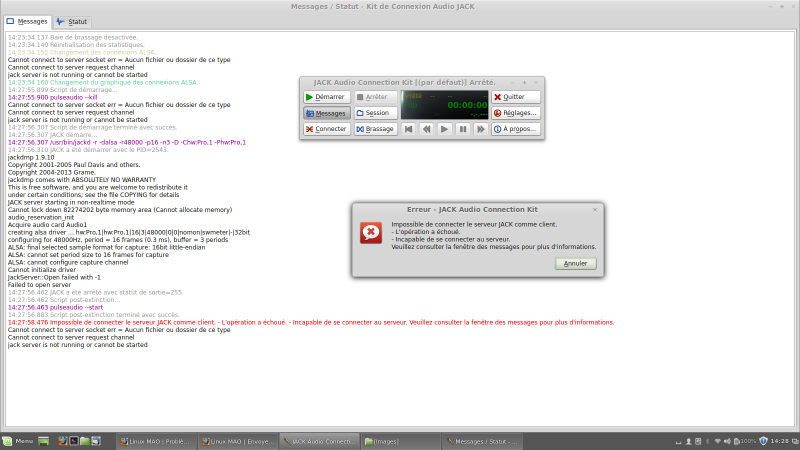Open the Connecter connections window
The height and width of the screenshot is (450, 800).
coord(327,129)
